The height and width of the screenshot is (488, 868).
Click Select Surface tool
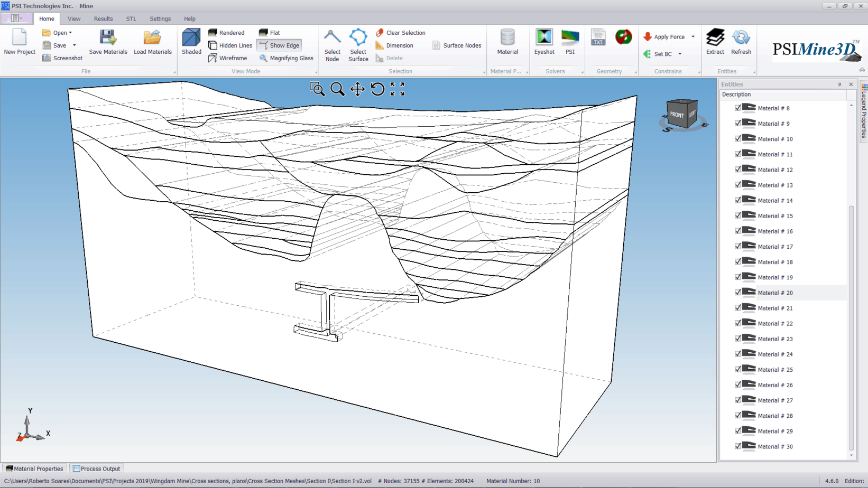pos(358,45)
